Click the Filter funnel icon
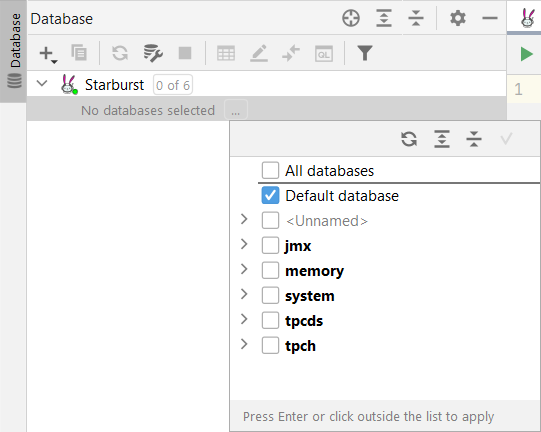This screenshot has width=541, height=432. 365,53
